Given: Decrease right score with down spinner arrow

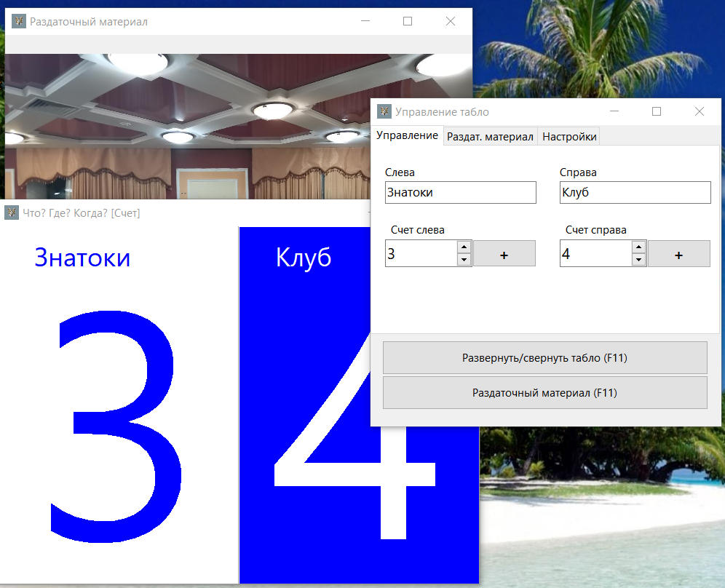Looking at the screenshot, I should tap(638, 260).
